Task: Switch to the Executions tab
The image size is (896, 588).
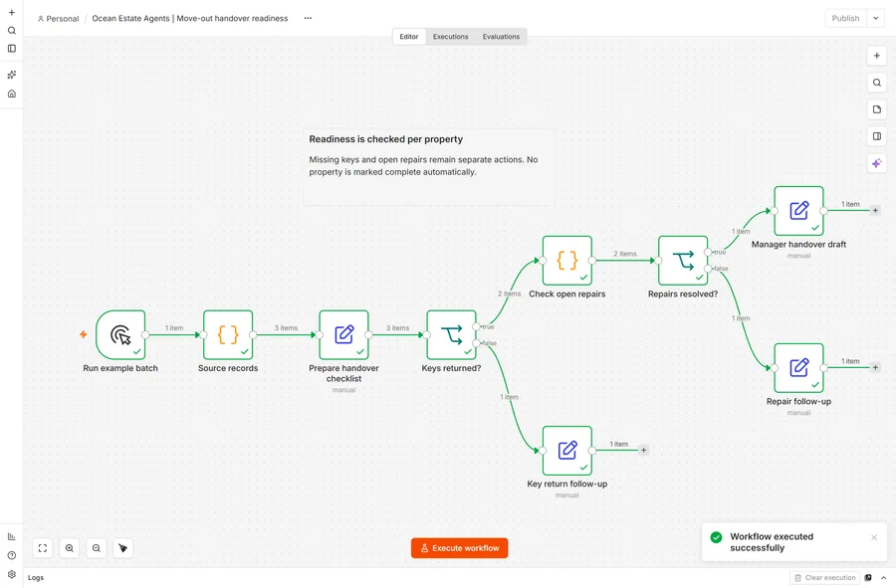Action: 450,37
